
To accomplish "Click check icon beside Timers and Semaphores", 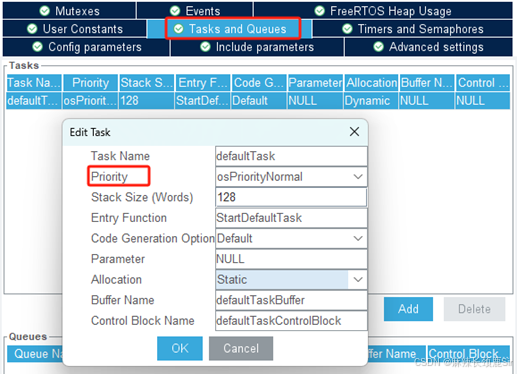I will pos(347,29).
